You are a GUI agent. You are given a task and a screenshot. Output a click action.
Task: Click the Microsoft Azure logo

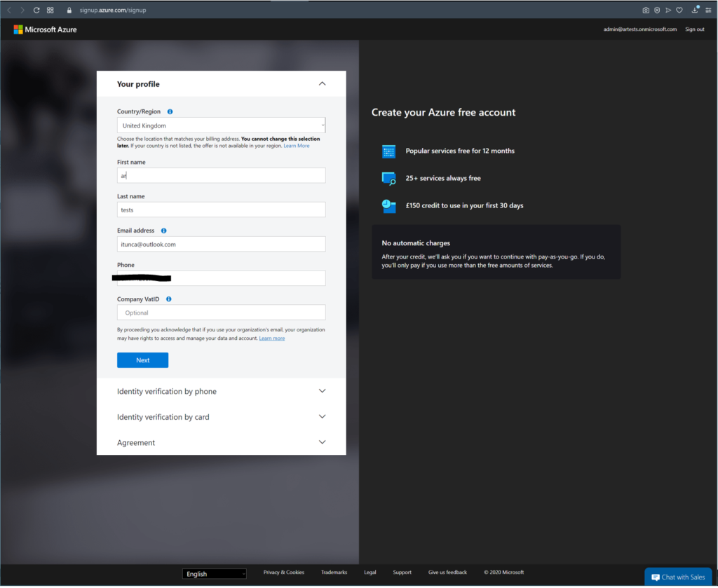pos(46,29)
